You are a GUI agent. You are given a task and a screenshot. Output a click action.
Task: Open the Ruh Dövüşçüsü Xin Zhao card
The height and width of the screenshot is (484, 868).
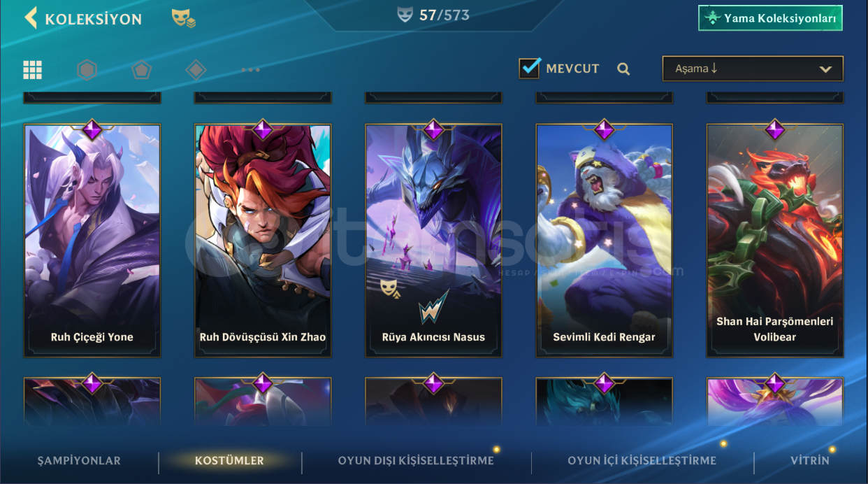(263, 241)
